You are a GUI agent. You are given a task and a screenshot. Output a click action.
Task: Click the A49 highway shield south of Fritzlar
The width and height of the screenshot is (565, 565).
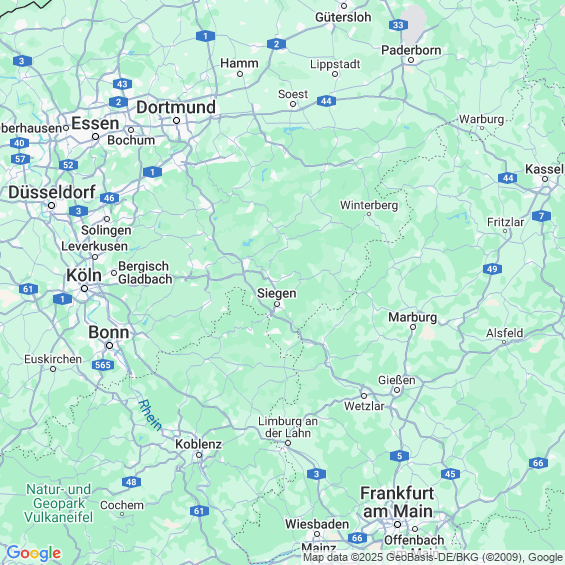[x=492, y=269]
